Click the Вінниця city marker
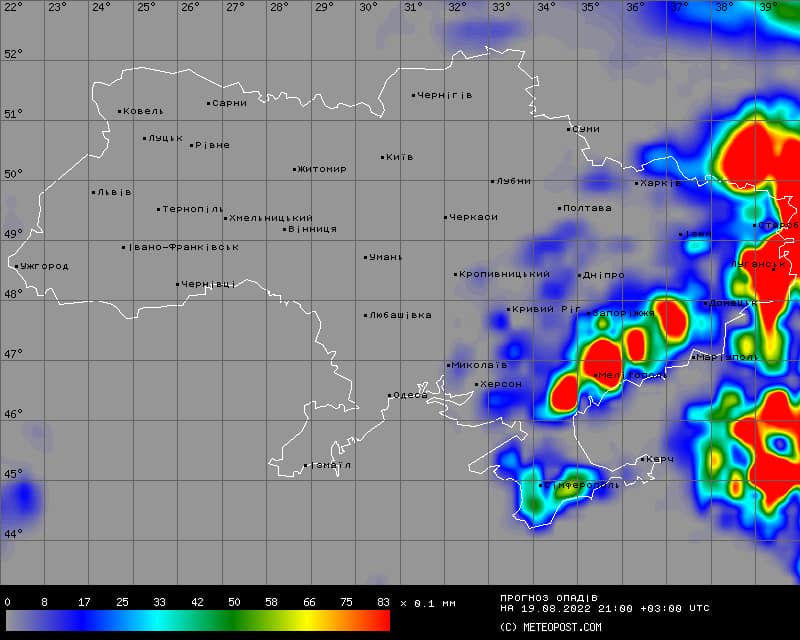Viewport: 800px width, 640px height. tap(285, 229)
